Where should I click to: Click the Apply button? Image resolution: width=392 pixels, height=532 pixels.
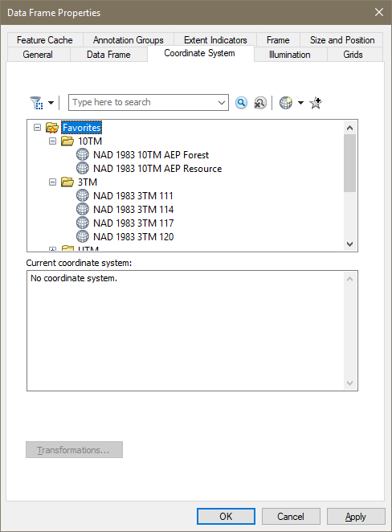click(x=356, y=517)
